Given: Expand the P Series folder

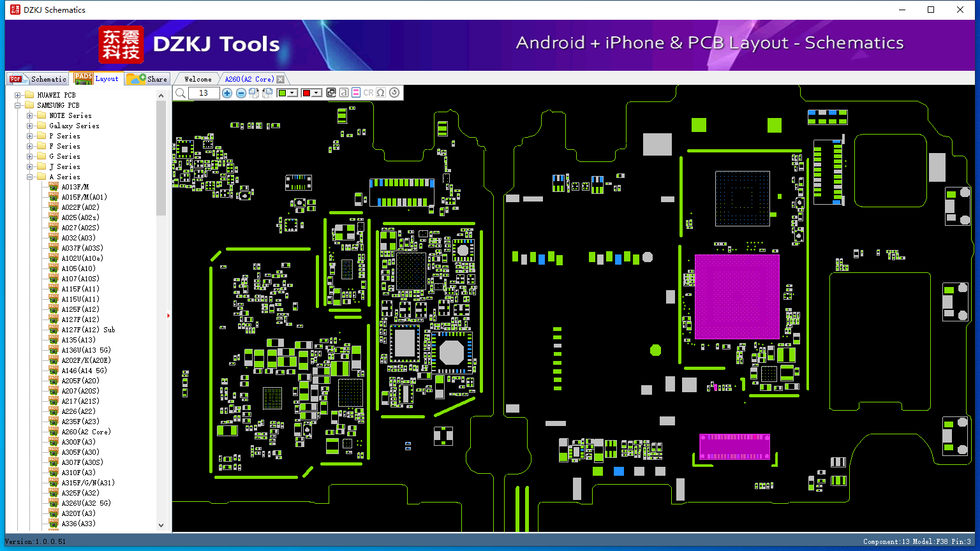Looking at the screenshot, I should [x=30, y=136].
